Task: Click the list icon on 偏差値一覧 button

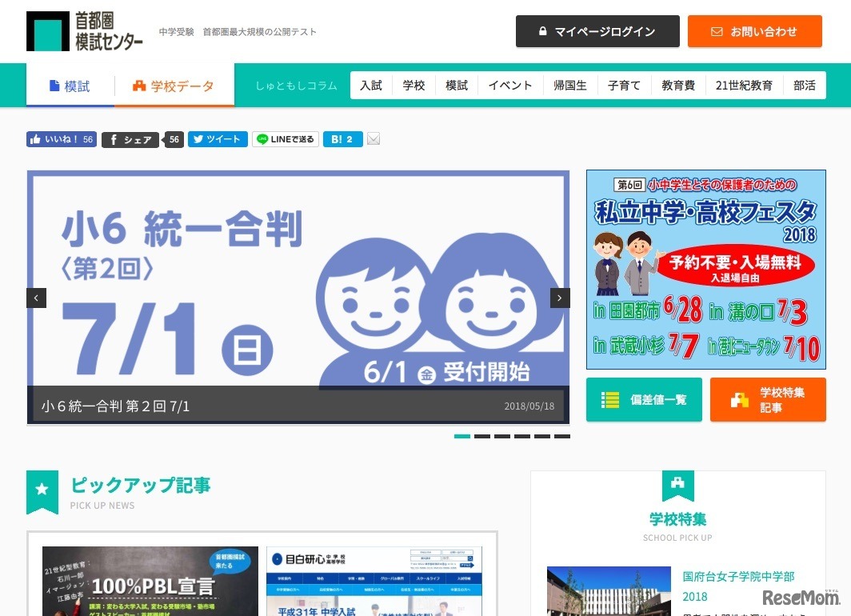Action: coord(608,400)
